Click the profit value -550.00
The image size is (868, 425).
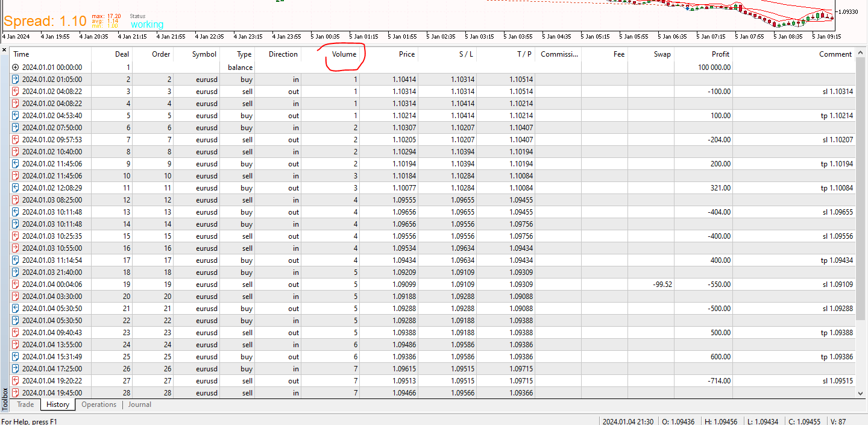click(x=719, y=285)
